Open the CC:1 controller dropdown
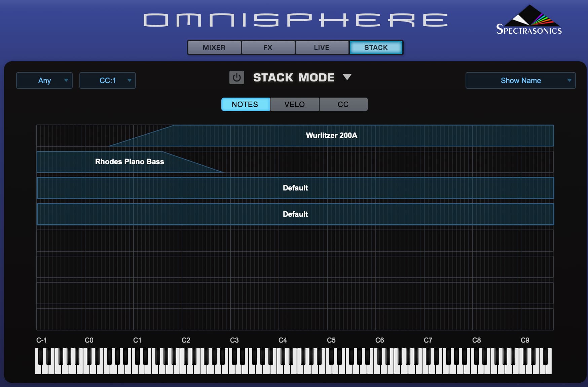588x387 pixels. 107,80
